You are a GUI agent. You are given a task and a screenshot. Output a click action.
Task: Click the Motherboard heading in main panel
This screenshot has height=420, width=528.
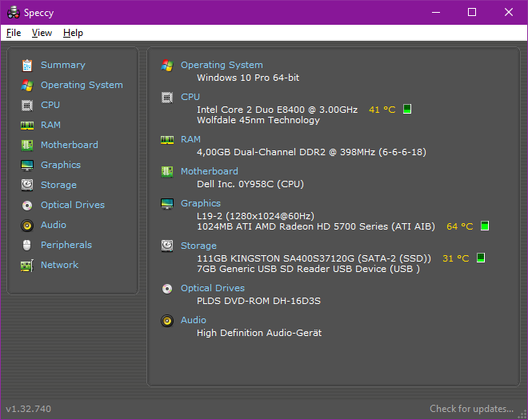pos(209,171)
